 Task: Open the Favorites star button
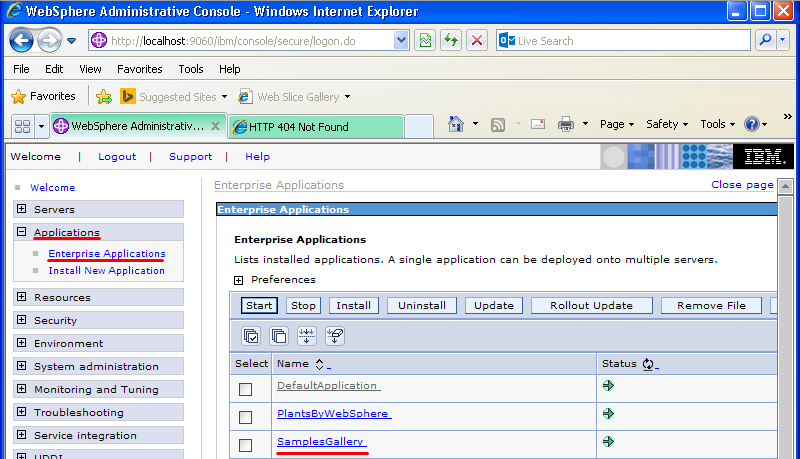[x=43, y=96]
